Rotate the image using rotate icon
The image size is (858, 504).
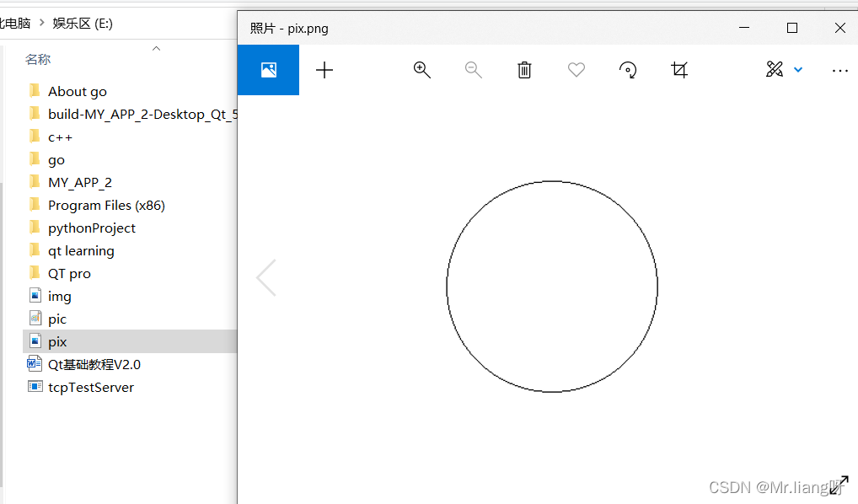pos(628,70)
